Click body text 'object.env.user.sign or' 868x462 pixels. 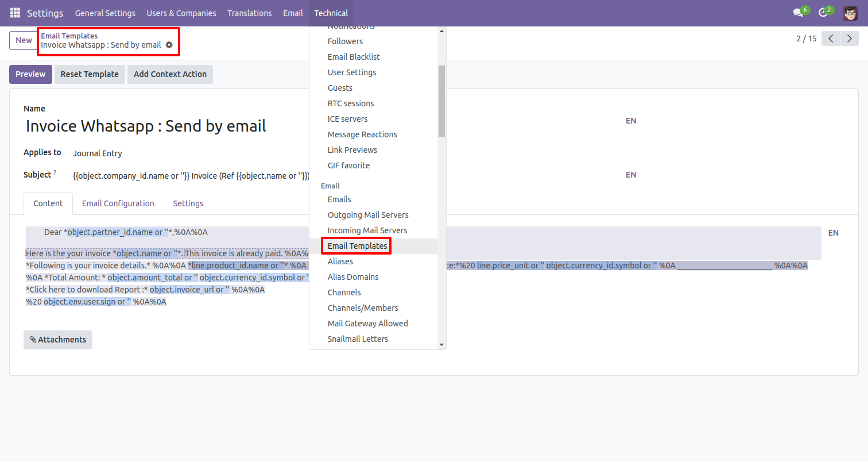pos(87,302)
